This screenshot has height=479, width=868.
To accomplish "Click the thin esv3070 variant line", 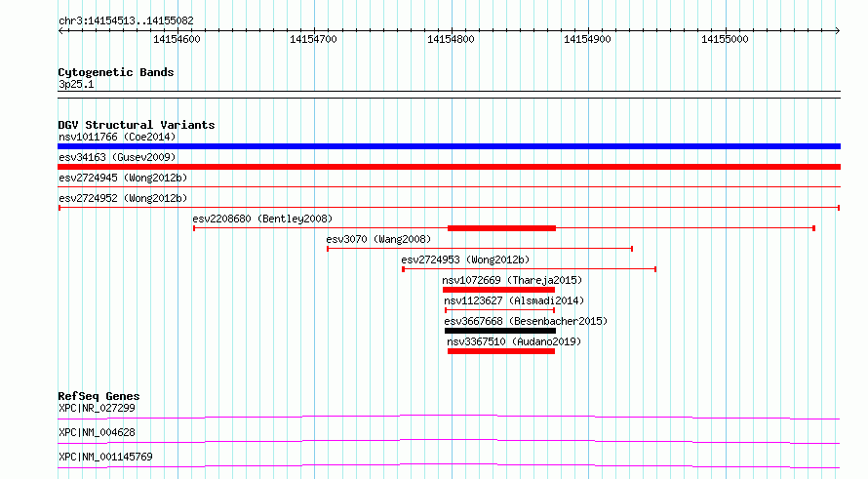I will pos(480,249).
